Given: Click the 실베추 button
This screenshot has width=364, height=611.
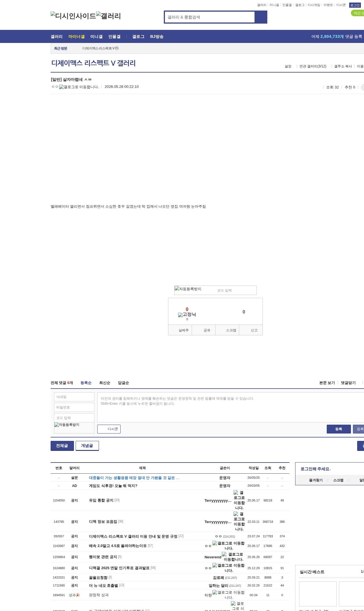Looking at the screenshot, I should pyautogui.click(x=180, y=330).
